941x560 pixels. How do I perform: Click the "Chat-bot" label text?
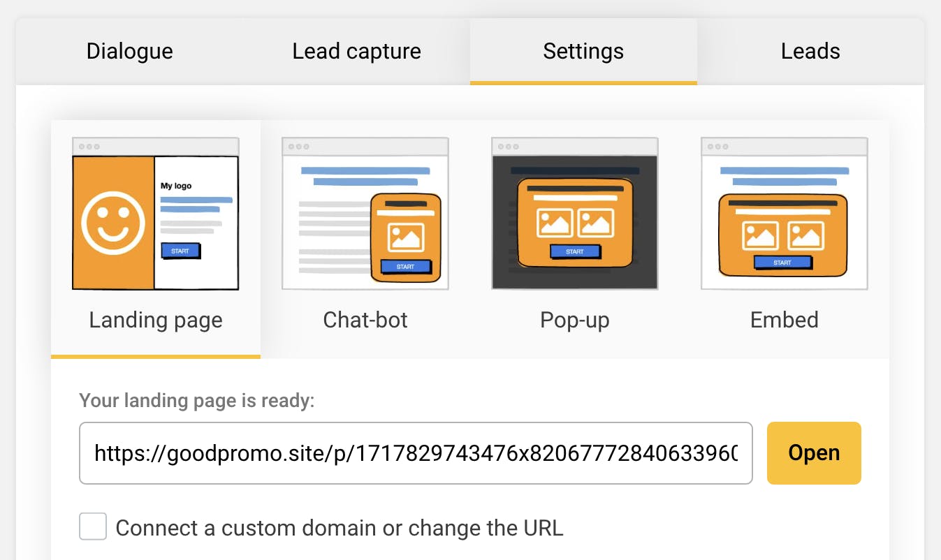pos(365,320)
